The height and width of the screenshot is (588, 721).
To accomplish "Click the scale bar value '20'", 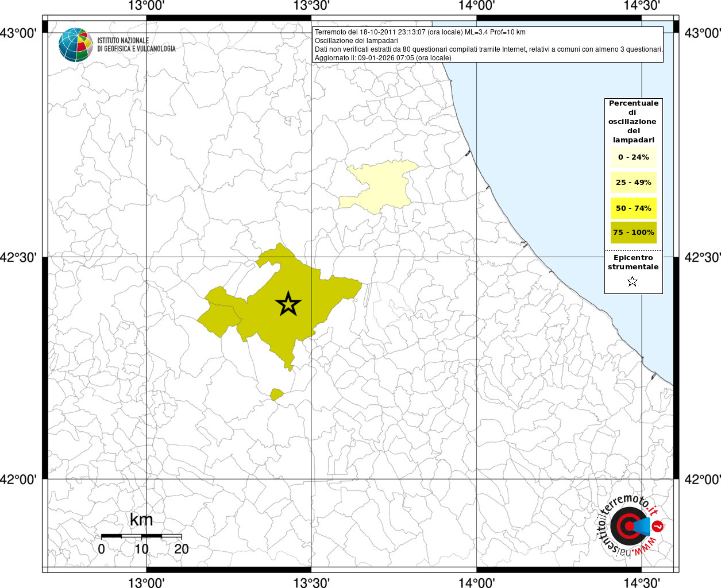I will pyautogui.click(x=182, y=549).
